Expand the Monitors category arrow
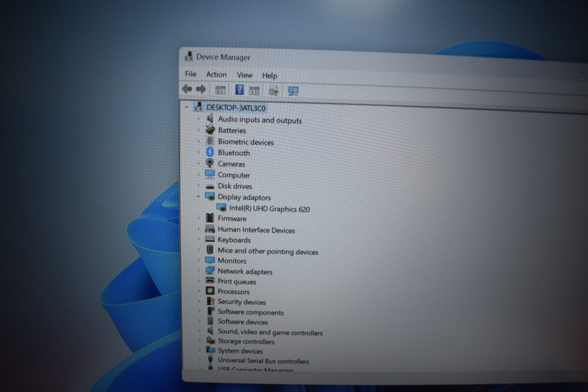Screen dimensions: 588x392 tap(198, 260)
